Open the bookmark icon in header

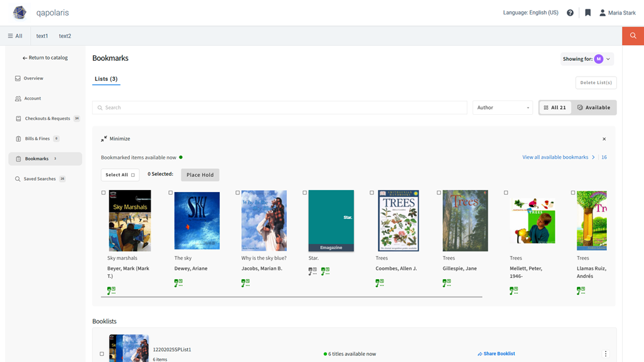pyautogui.click(x=588, y=13)
